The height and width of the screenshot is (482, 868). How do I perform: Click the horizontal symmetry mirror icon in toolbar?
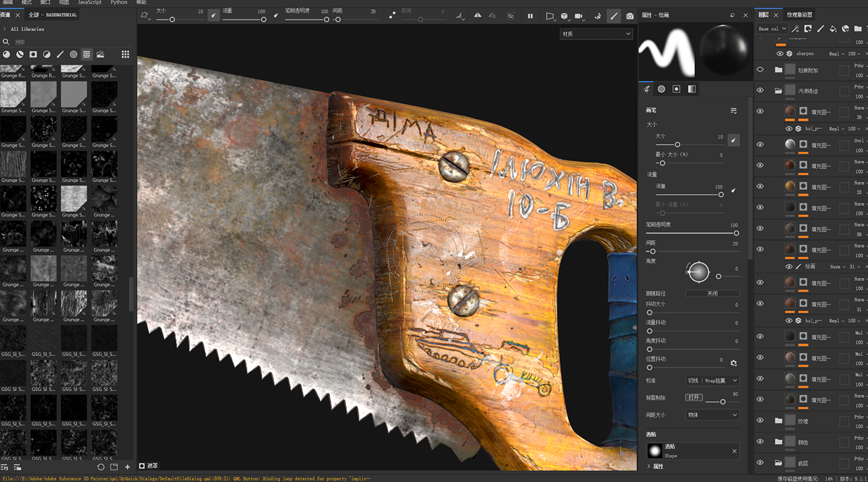[x=477, y=15]
